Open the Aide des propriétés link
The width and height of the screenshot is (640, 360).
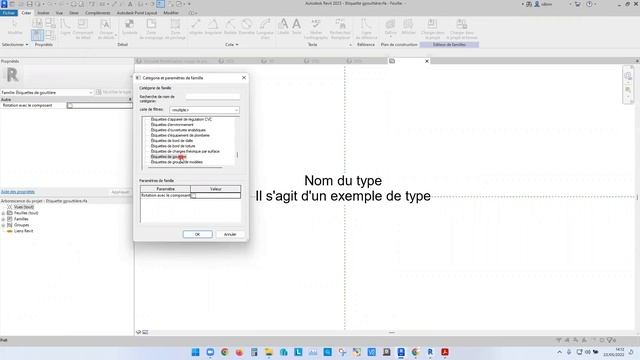18,192
